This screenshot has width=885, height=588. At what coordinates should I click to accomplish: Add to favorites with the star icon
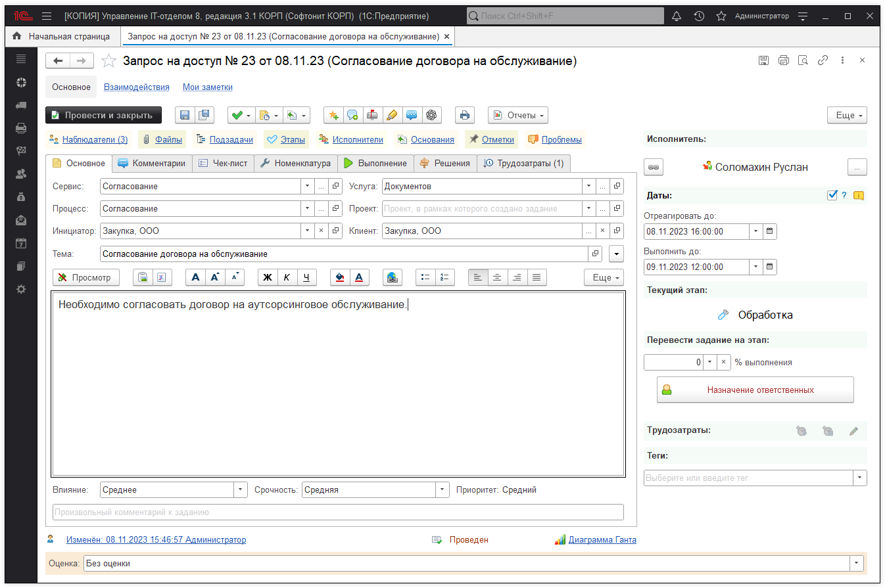pyautogui.click(x=108, y=61)
